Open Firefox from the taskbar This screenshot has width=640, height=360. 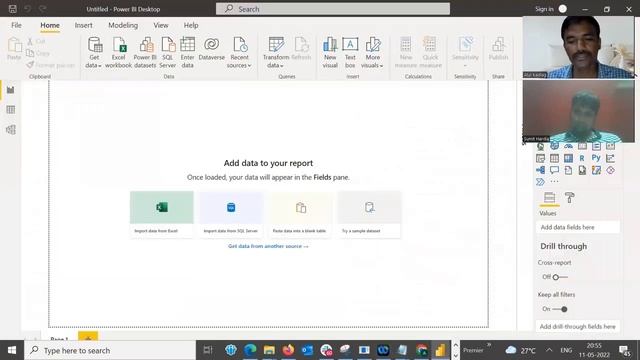point(288,350)
